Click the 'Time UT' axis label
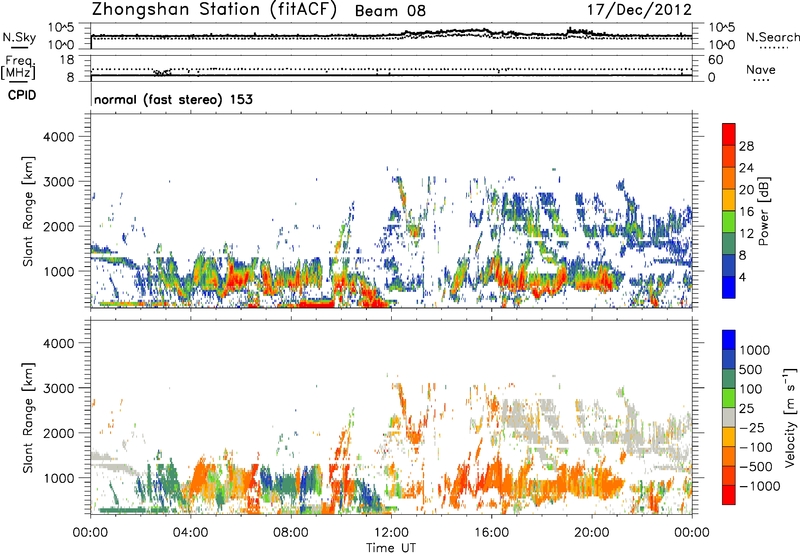Screen dimensions: 800x554 [391, 548]
